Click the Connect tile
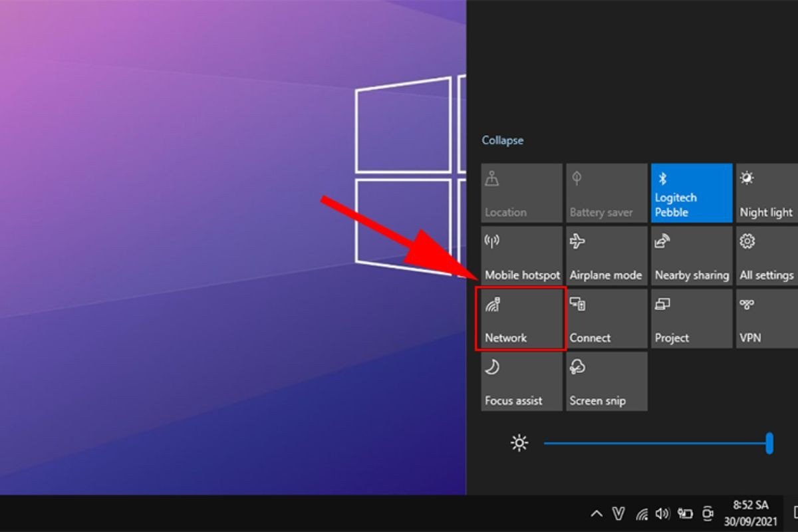Screen dimensions: 798x532 (x=606, y=319)
